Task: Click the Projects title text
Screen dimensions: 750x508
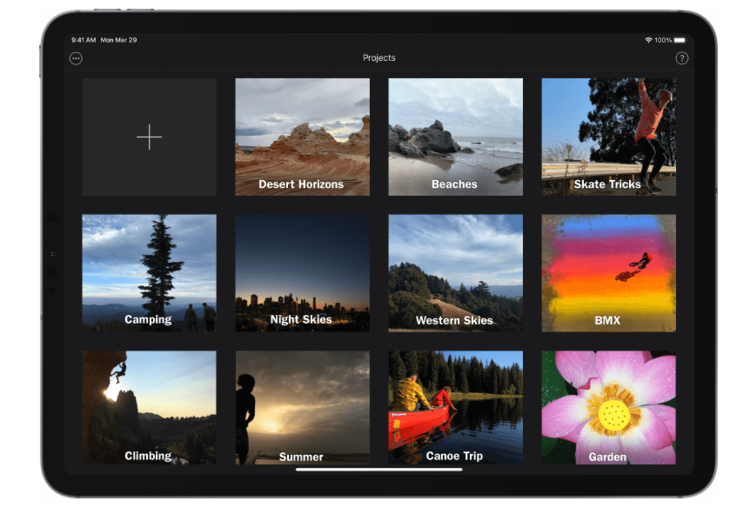Action: 379,58
